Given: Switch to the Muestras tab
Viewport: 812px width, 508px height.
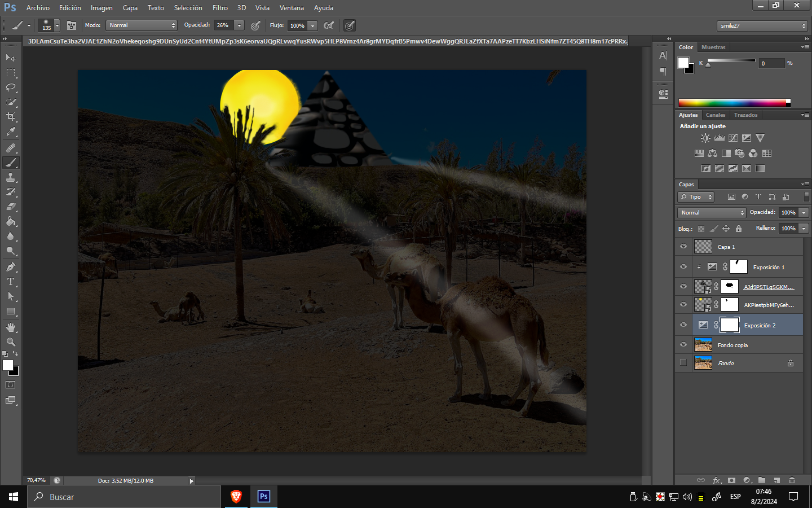Looking at the screenshot, I should (x=713, y=47).
